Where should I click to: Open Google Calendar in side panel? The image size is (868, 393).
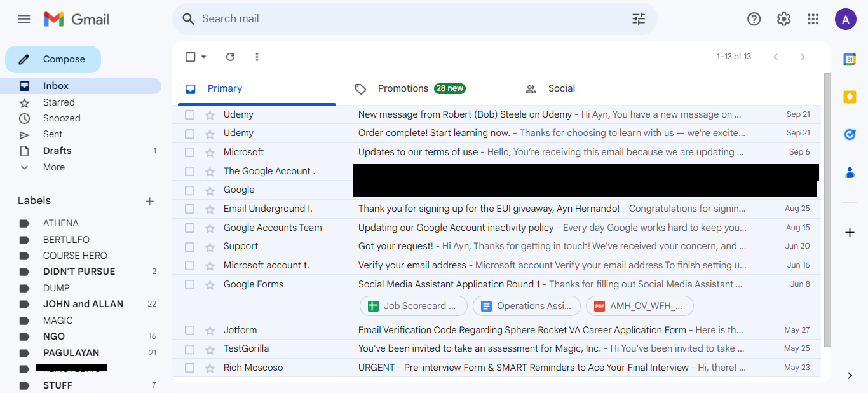[x=850, y=59]
